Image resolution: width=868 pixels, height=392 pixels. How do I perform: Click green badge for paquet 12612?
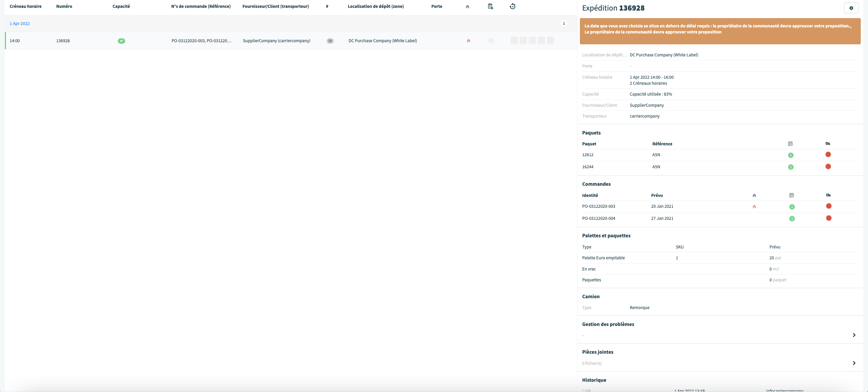click(791, 155)
